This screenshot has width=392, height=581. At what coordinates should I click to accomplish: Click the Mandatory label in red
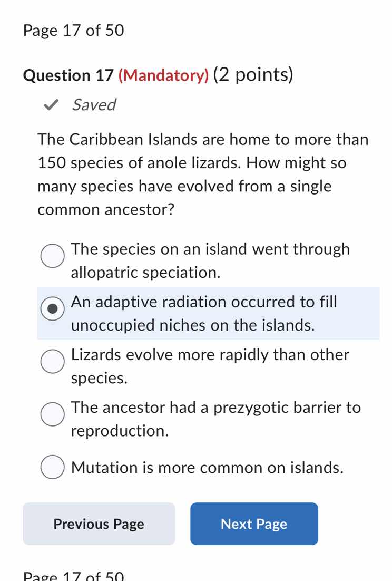click(x=164, y=75)
